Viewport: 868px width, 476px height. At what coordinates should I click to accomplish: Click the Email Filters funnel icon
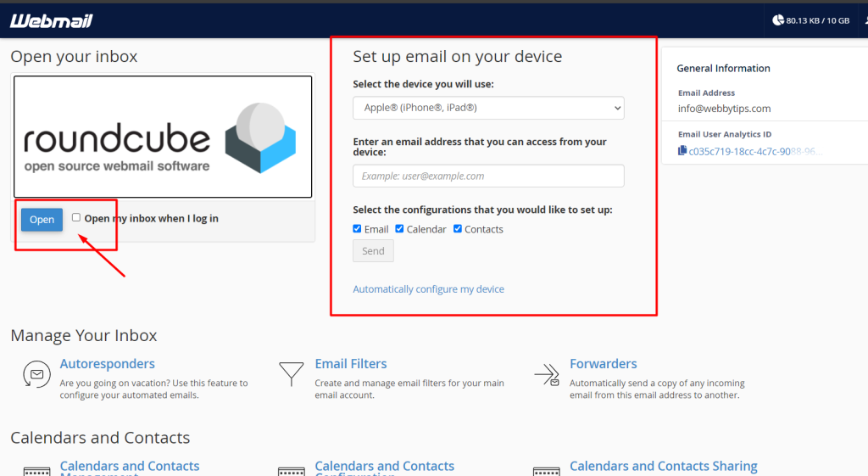coord(291,373)
